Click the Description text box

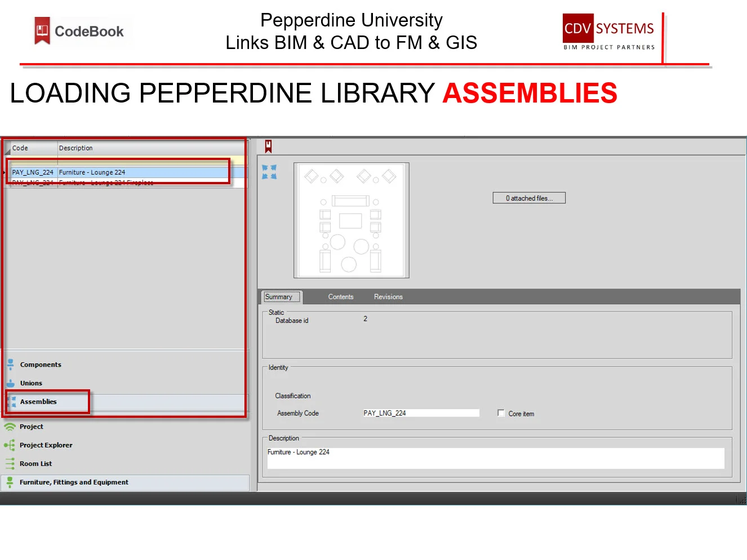tap(496, 458)
